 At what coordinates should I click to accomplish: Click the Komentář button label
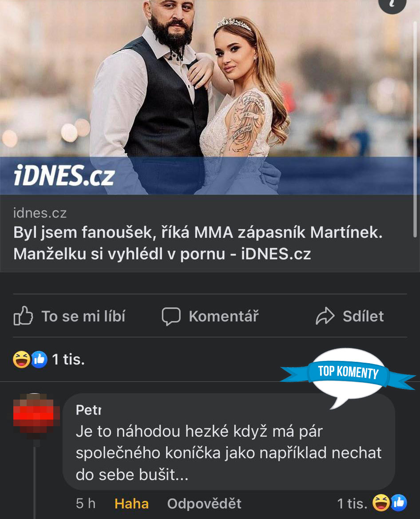coord(224,316)
